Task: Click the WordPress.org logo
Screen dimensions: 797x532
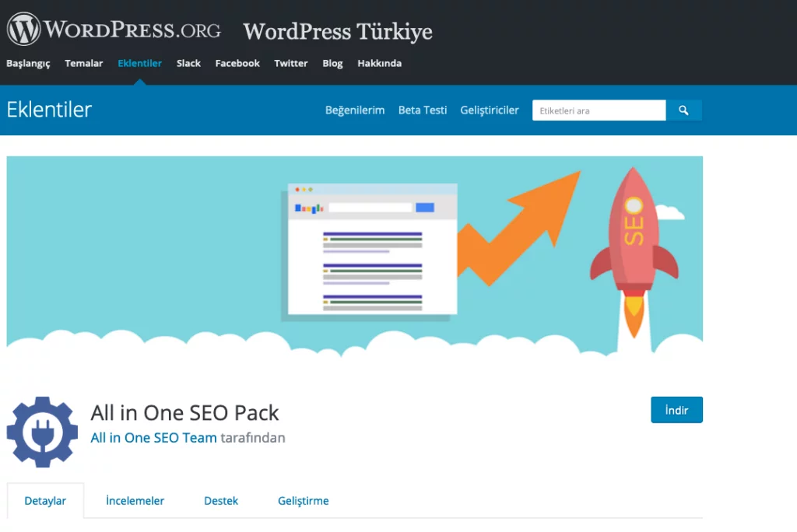Action: 114,29
